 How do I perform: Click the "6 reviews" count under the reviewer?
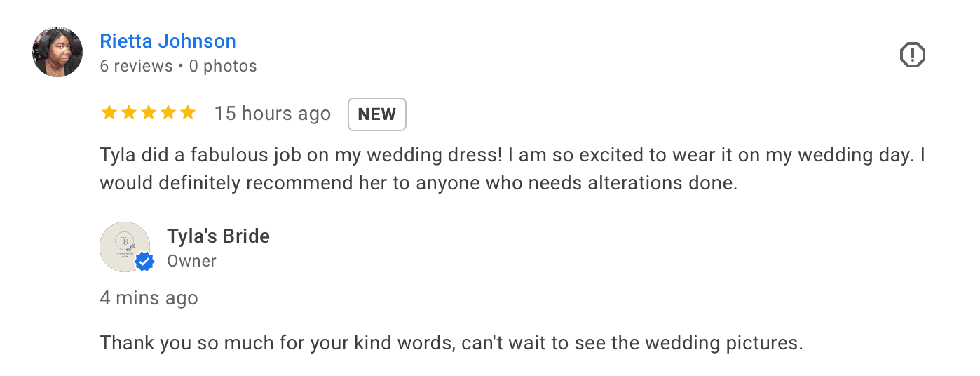(136, 67)
